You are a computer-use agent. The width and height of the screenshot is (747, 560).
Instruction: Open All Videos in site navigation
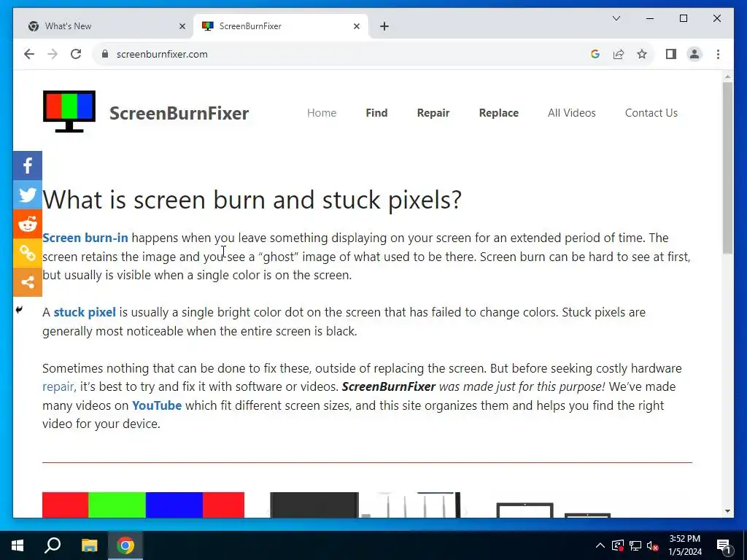click(572, 113)
